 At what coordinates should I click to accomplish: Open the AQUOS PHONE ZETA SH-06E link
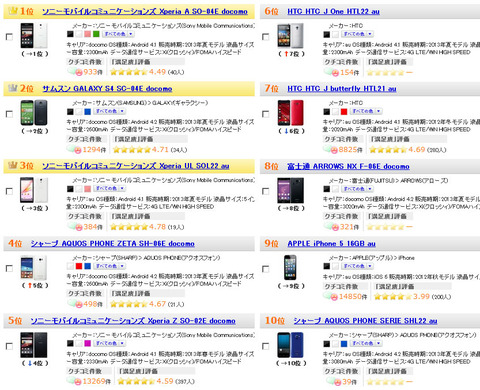113,244
